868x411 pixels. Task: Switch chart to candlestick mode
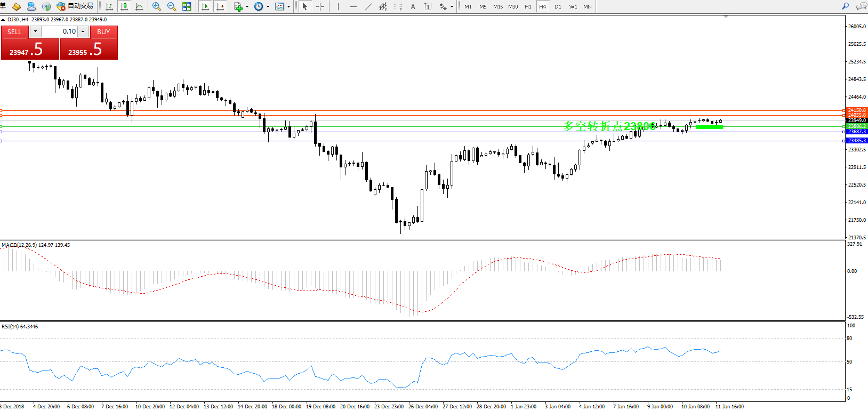click(124, 6)
